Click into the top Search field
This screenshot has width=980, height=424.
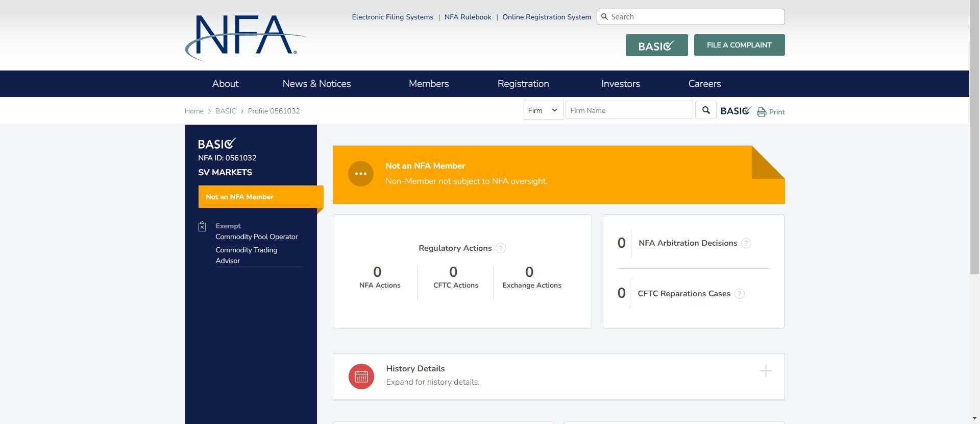coord(691,17)
